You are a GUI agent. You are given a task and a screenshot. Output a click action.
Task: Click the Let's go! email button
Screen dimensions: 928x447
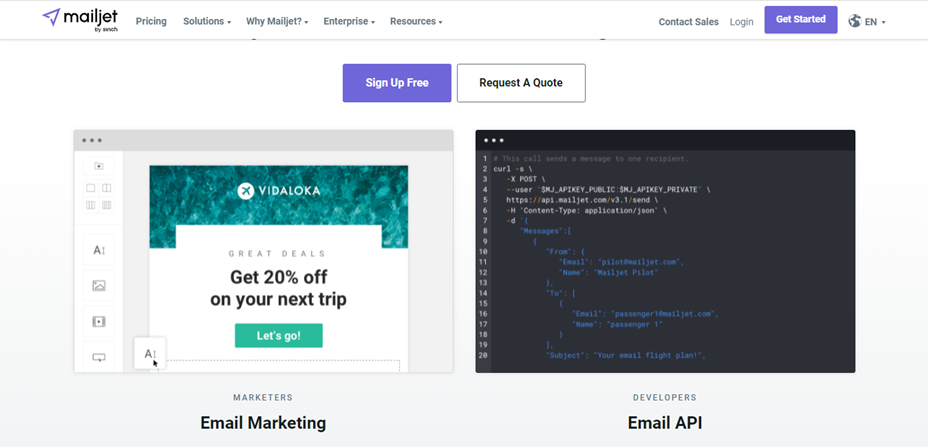point(279,336)
